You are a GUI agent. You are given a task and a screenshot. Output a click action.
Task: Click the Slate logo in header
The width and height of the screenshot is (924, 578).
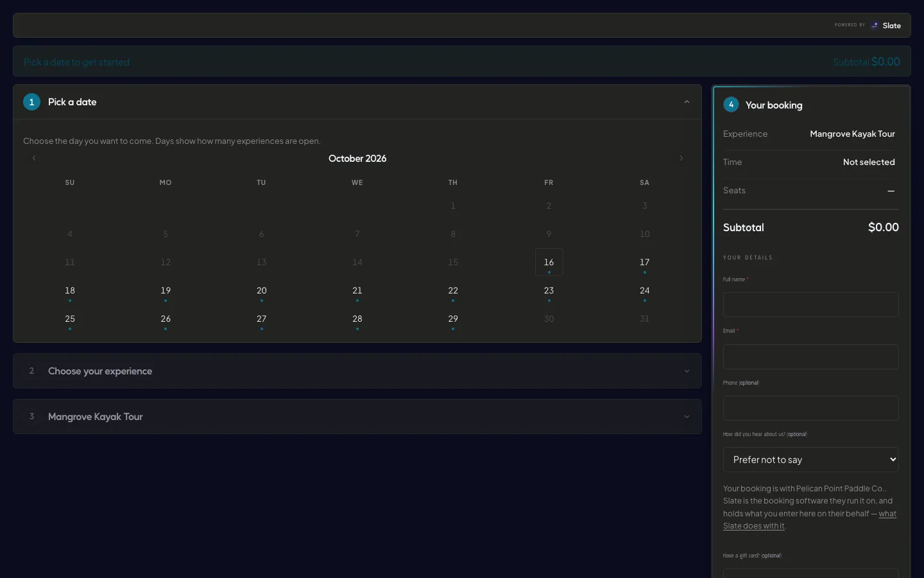coord(886,26)
